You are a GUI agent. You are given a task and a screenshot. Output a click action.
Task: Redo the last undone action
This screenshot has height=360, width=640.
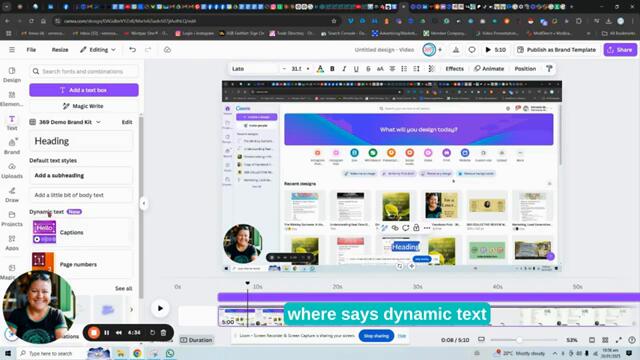point(148,50)
